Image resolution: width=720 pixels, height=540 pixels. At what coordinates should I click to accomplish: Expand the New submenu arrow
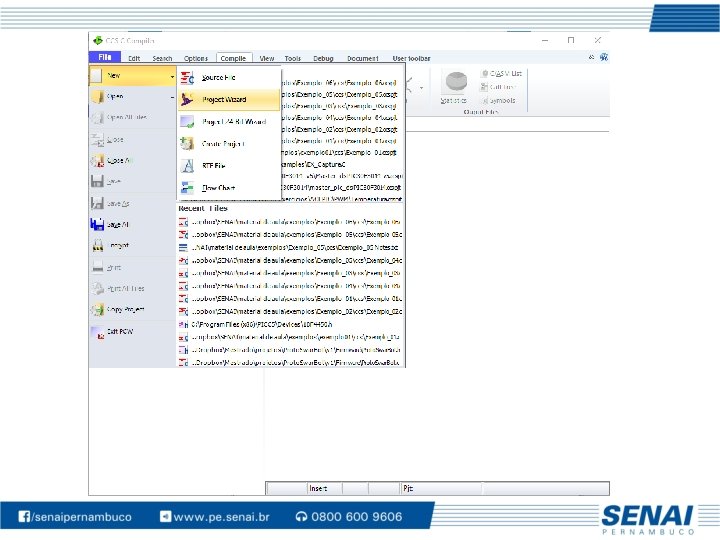coord(172,76)
